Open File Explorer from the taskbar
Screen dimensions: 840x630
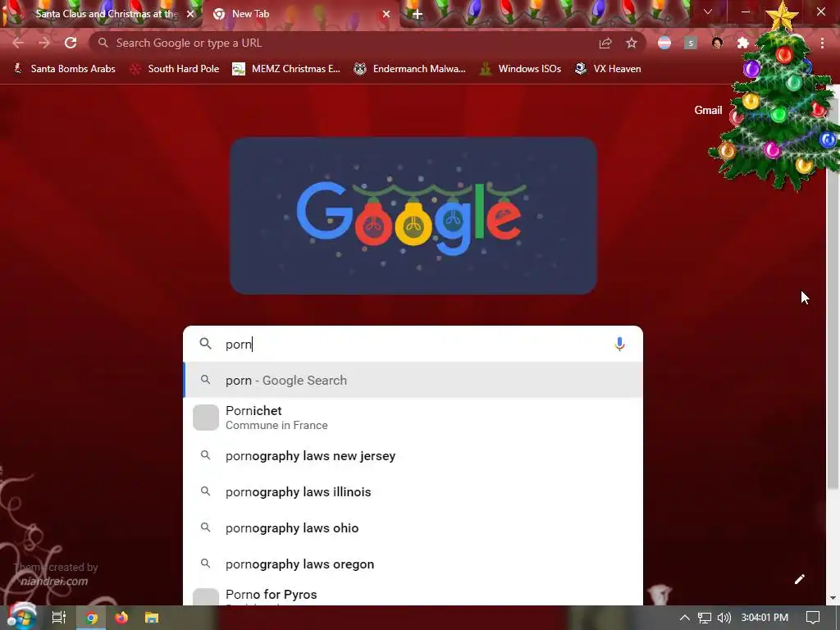152,618
